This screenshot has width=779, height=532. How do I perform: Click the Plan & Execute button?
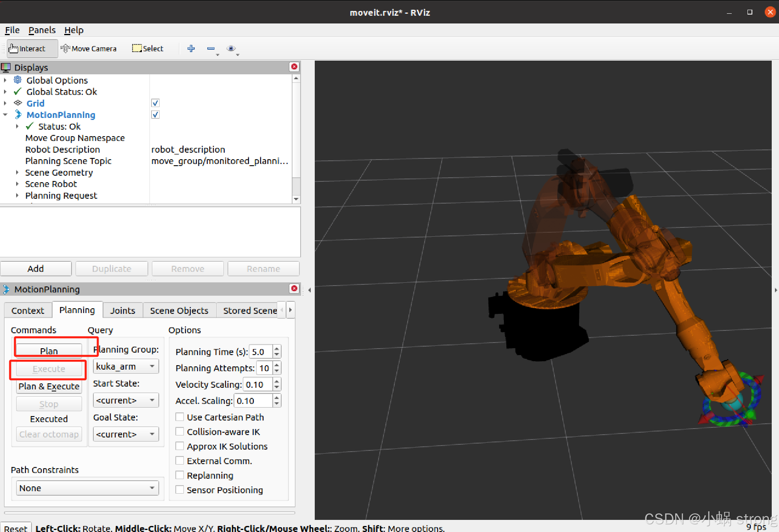[49, 386]
